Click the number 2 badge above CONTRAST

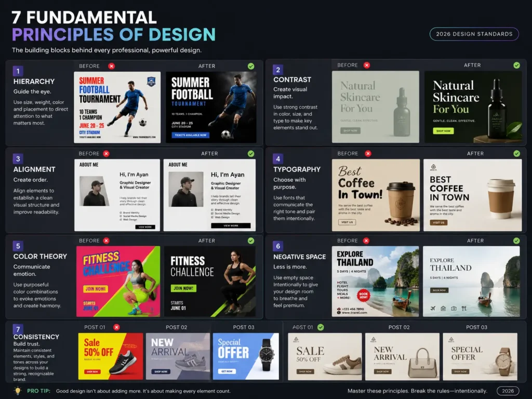pyautogui.click(x=278, y=70)
